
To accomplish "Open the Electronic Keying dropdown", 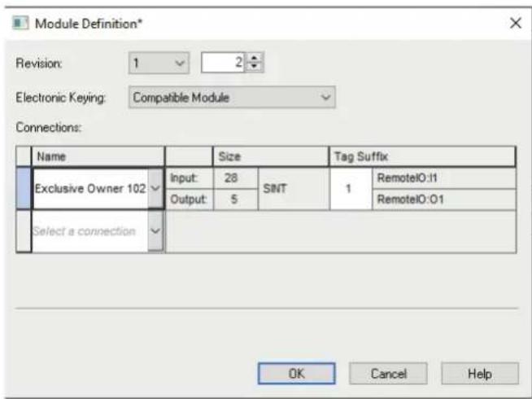I will click(x=232, y=98).
